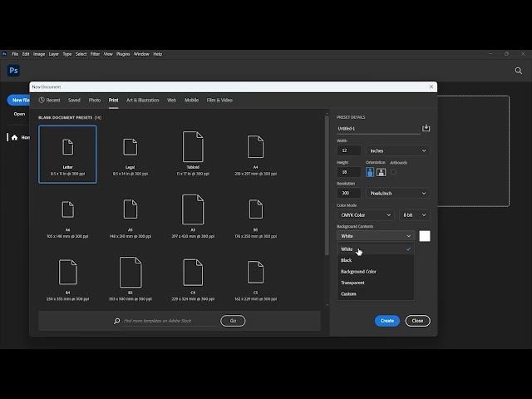The height and width of the screenshot is (399, 532).
Task: Open the Filter menu
Action: point(95,54)
